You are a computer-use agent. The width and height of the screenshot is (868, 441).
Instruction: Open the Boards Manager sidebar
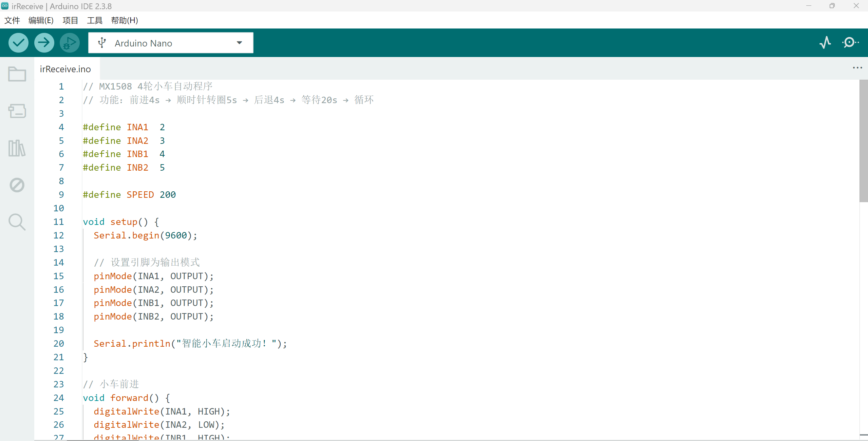pos(17,111)
